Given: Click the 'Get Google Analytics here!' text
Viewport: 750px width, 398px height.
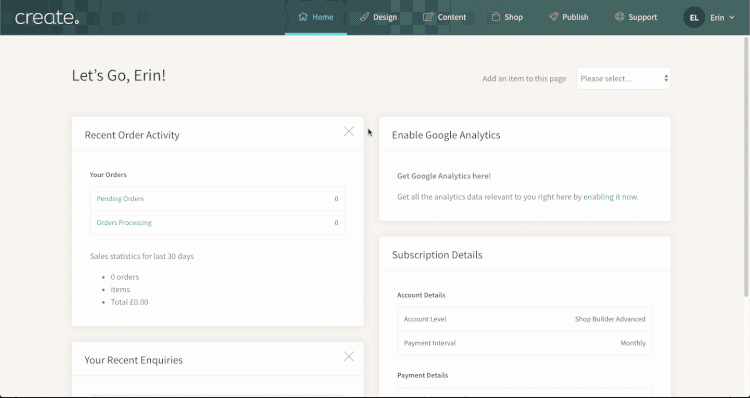Looking at the screenshot, I should [444, 176].
